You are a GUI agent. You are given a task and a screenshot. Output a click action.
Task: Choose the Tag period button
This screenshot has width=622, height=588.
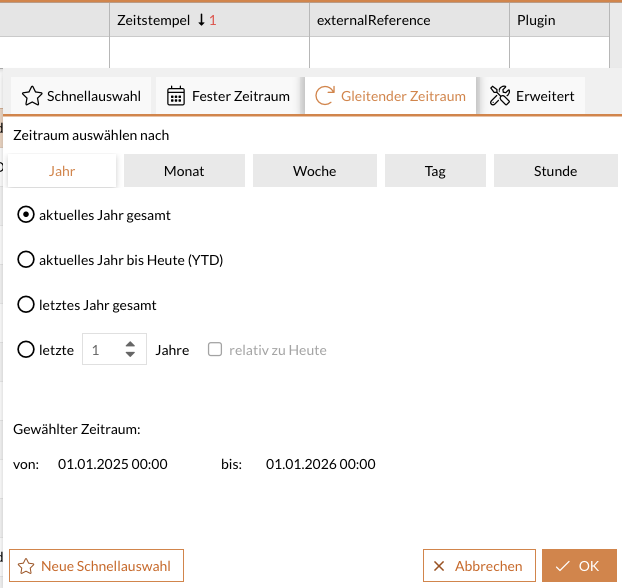pos(435,171)
